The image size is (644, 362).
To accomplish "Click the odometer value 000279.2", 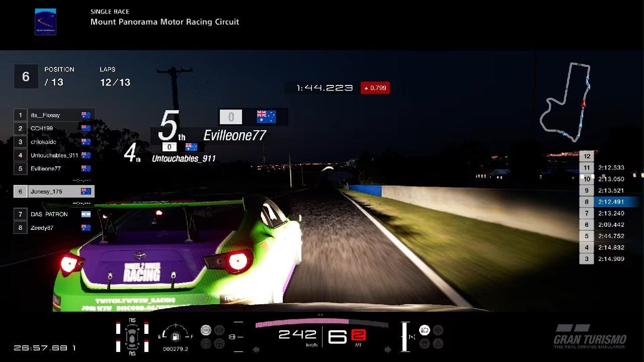I will coord(176,348).
